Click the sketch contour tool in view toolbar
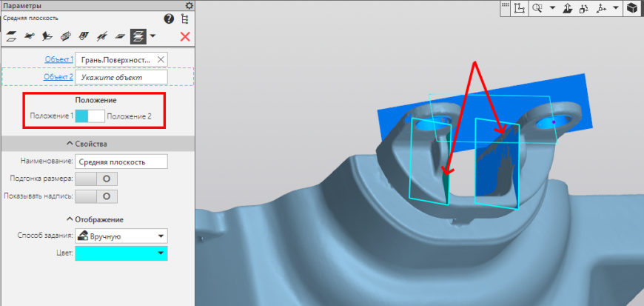This screenshot has width=644, height=306. coord(520,8)
